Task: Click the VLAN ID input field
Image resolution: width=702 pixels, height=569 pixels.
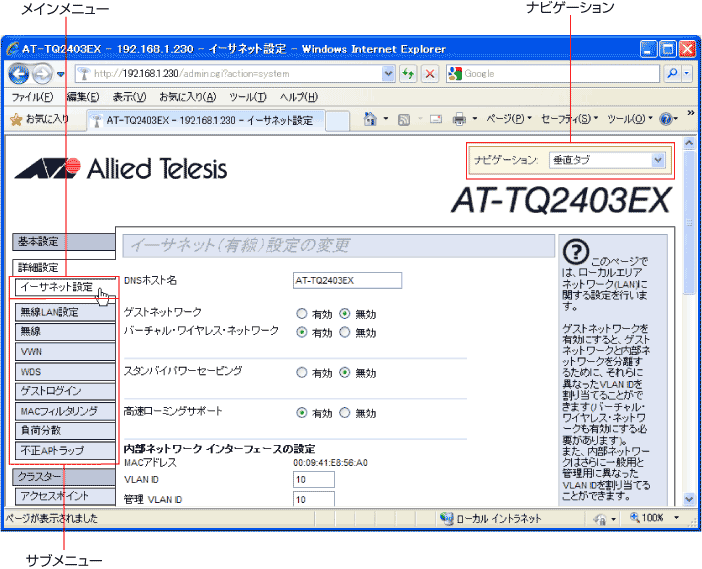Action: [314, 479]
